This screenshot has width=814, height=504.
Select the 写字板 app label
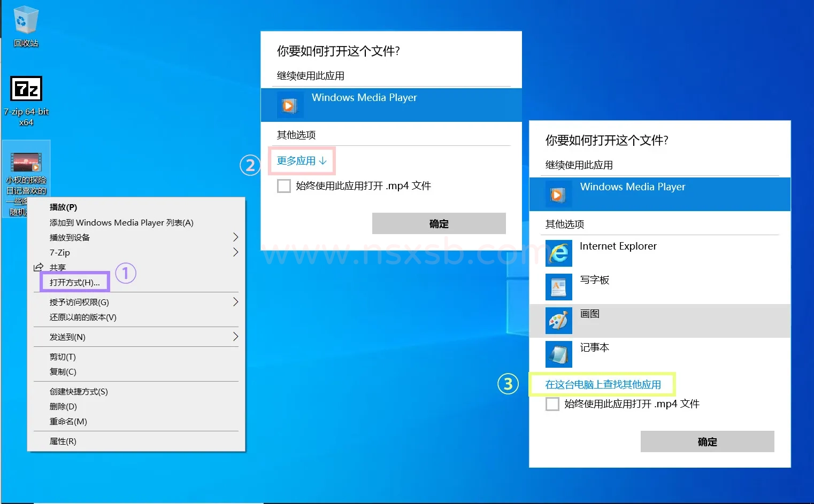tap(595, 280)
